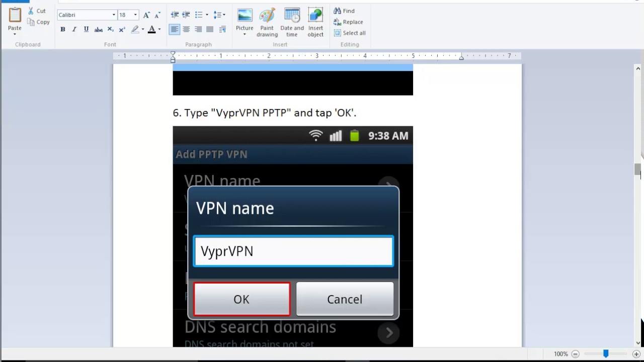Click the vertical scrollbar thumb

click(638, 170)
